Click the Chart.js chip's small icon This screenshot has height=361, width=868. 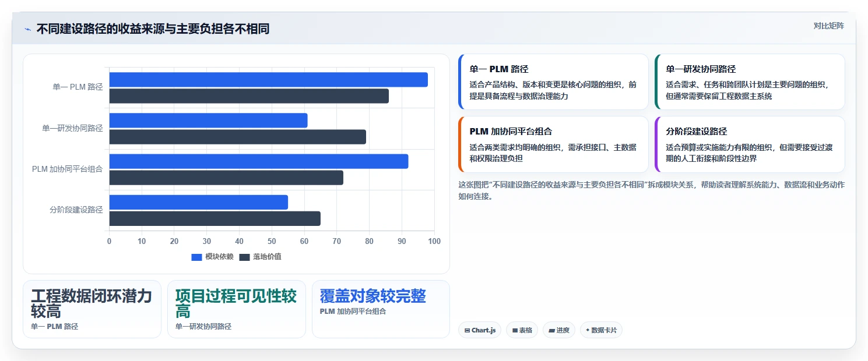click(x=468, y=330)
